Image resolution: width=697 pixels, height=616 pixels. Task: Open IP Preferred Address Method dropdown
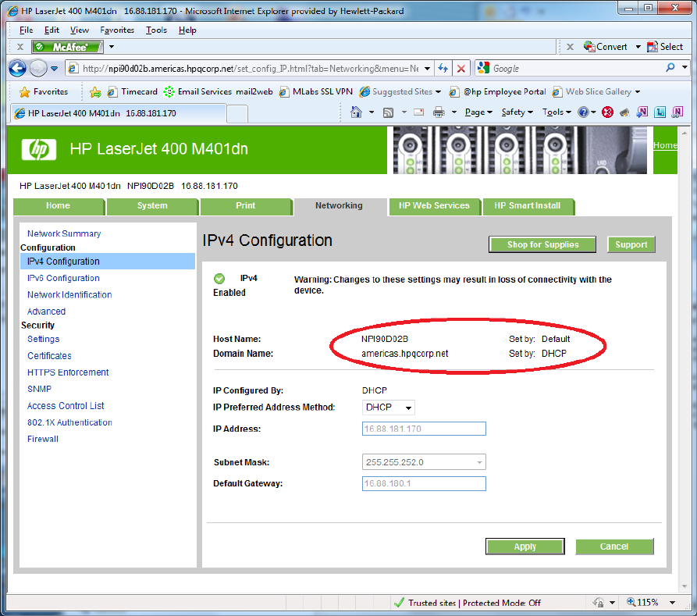(388, 408)
